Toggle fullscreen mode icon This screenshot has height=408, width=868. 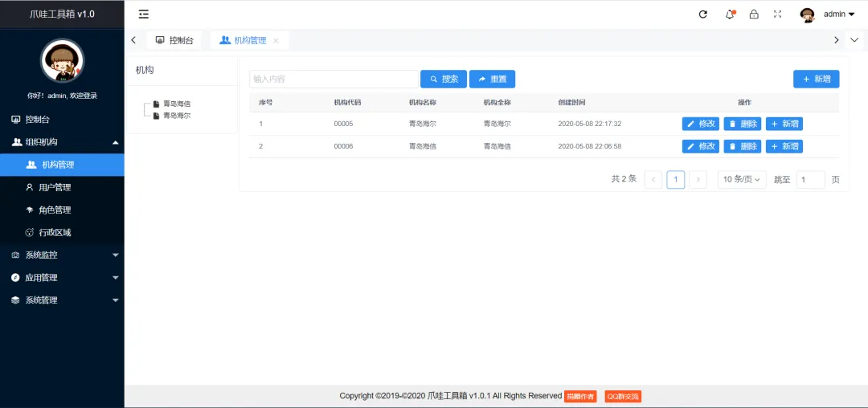(777, 14)
